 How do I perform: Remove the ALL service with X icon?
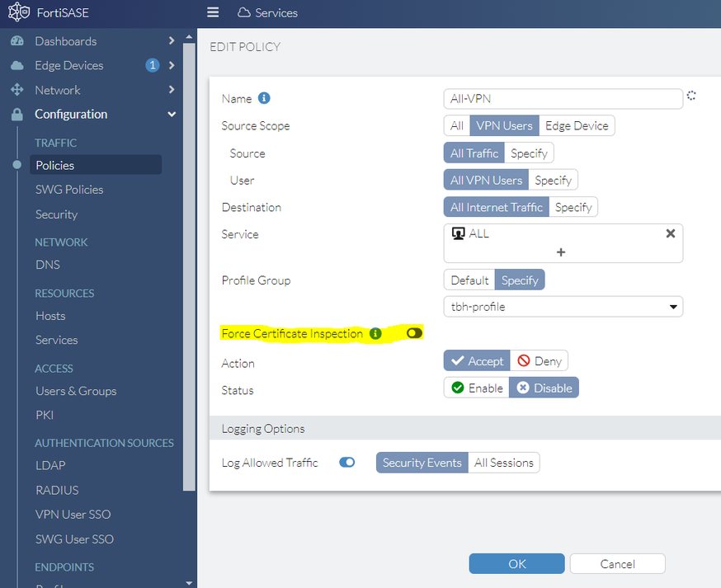pyautogui.click(x=671, y=233)
